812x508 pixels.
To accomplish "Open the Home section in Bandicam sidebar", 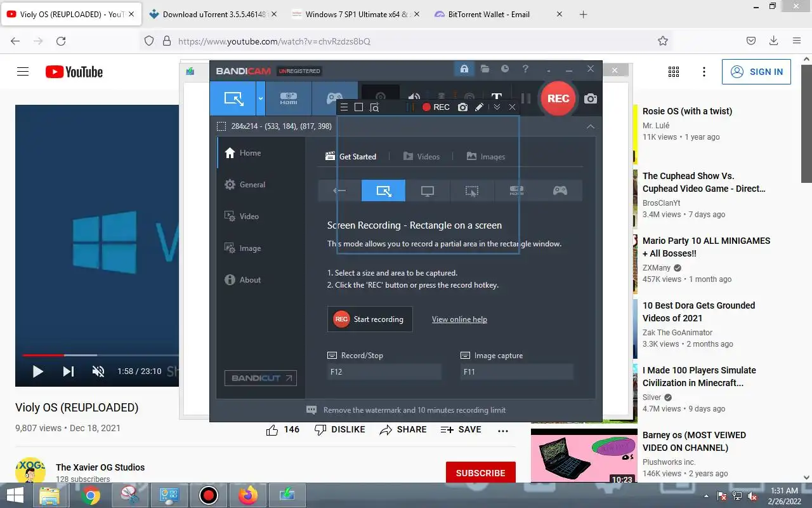I will pyautogui.click(x=261, y=153).
